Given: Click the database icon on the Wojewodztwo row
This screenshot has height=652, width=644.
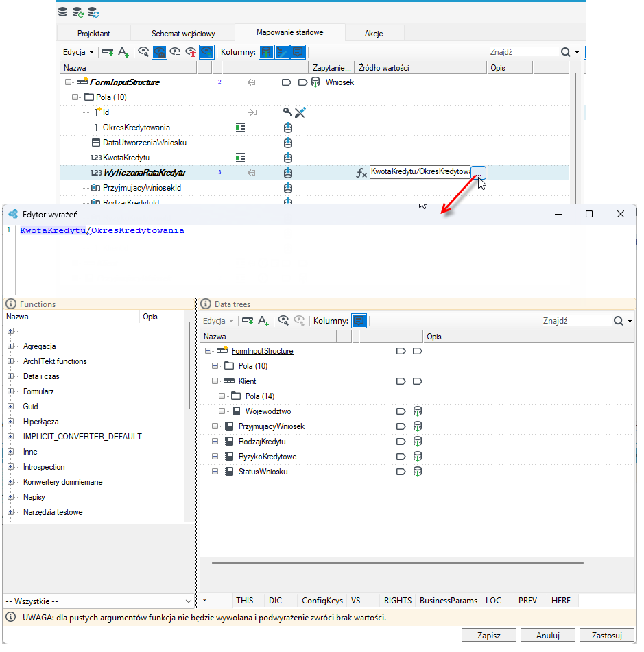Looking at the screenshot, I should 417,411.
